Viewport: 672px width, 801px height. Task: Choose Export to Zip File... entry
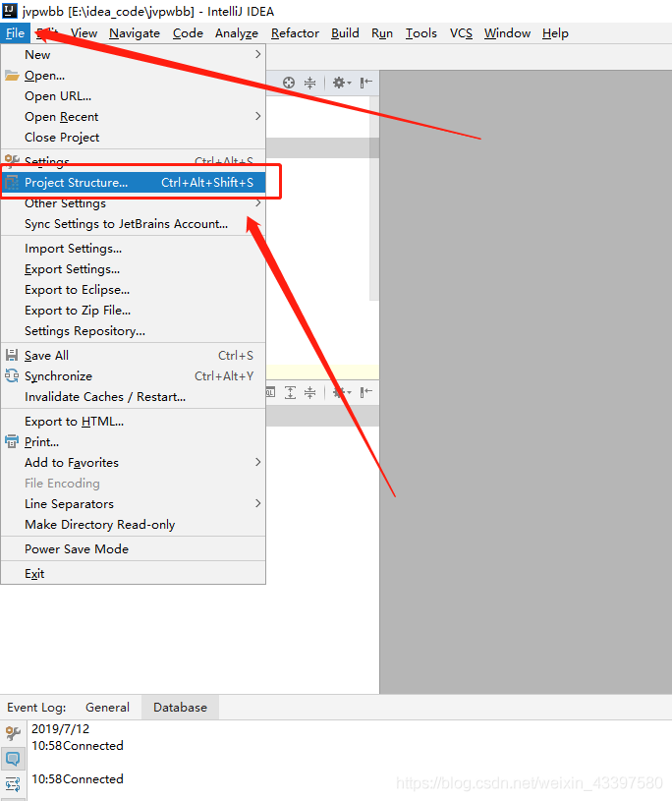134,311
